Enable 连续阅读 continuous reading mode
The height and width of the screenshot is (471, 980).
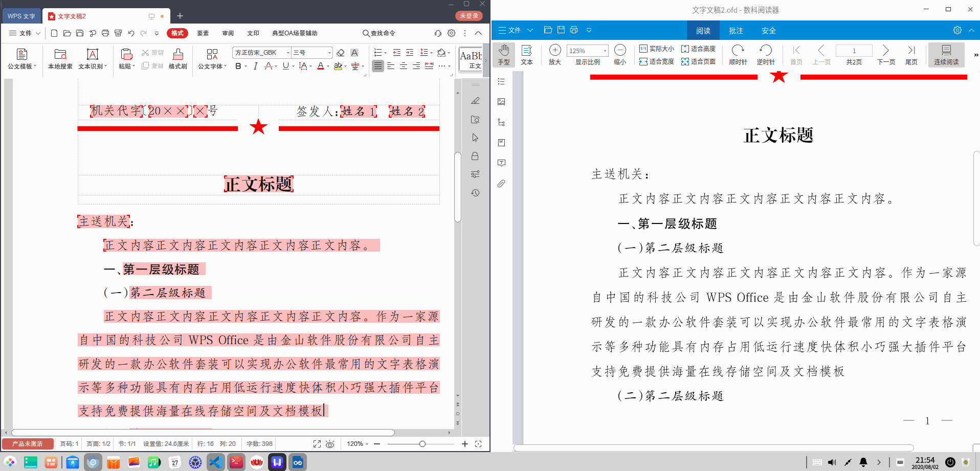(x=946, y=54)
